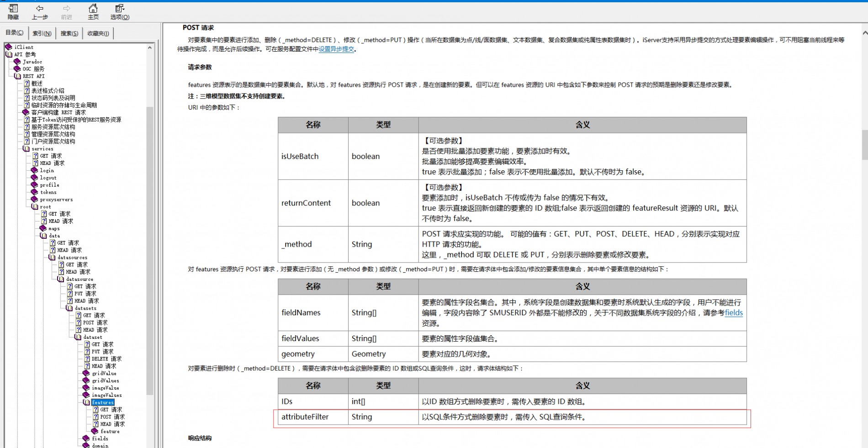Open the 表述格式介绍 topic
Viewport: 868px width, 448px height.
[x=48, y=91]
